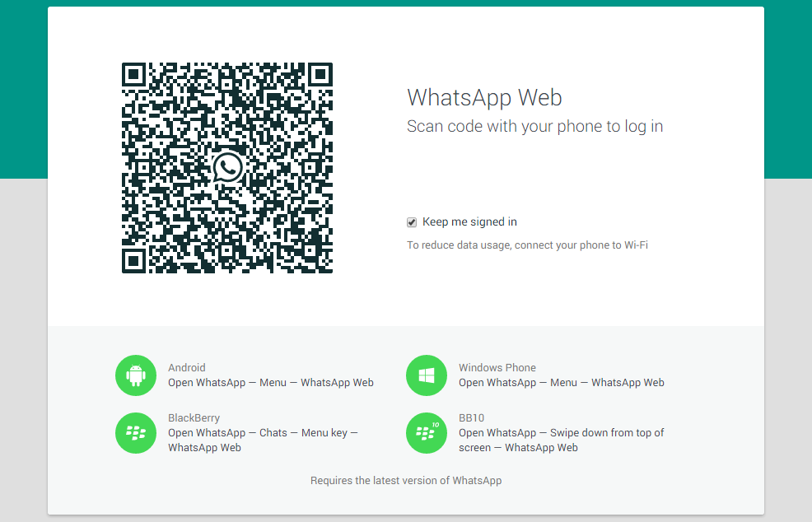Click the "Windows Phone" platform title
812x522 pixels.
point(497,368)
